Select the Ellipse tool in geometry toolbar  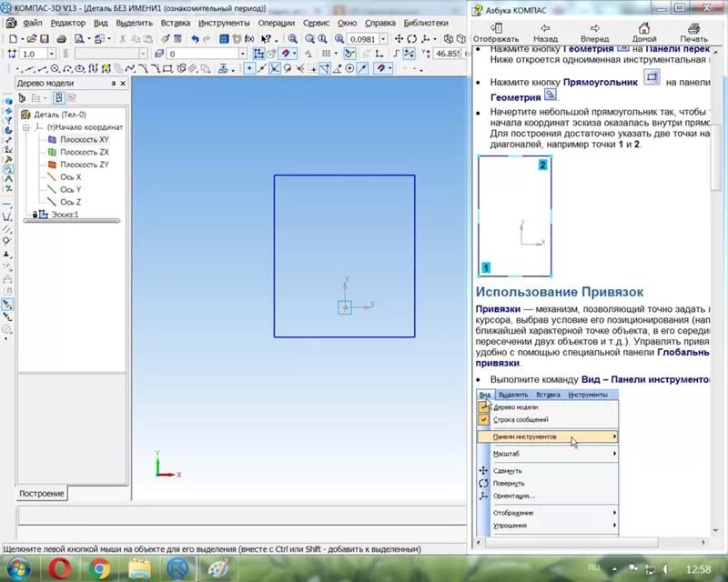(79, 69)
